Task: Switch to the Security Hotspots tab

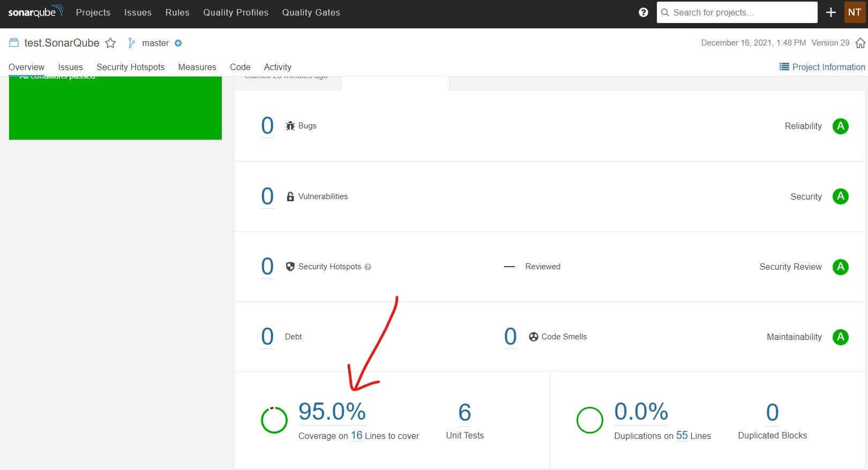Action: point(131,67)
